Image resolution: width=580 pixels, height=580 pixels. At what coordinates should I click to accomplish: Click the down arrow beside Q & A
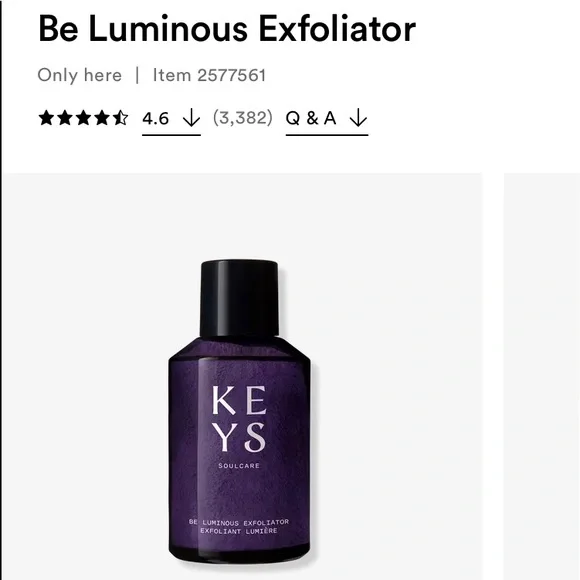tap(358, 118)
